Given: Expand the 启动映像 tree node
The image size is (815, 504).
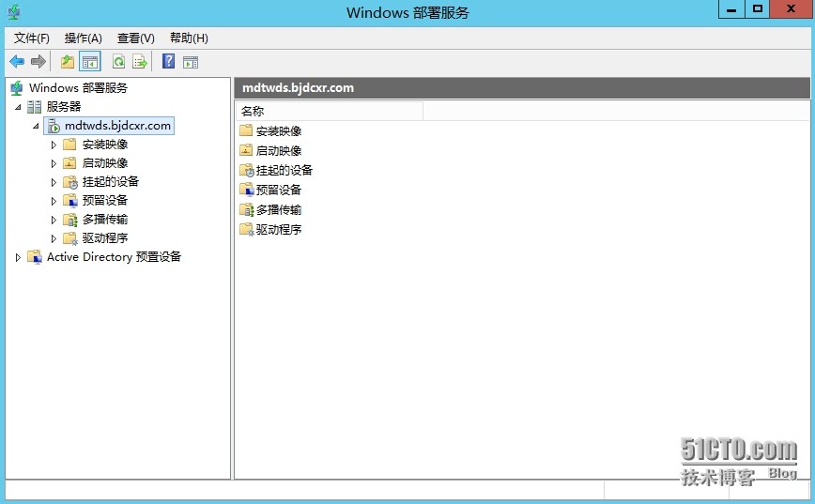Looking at the screenshot, I should pos(54,163).
